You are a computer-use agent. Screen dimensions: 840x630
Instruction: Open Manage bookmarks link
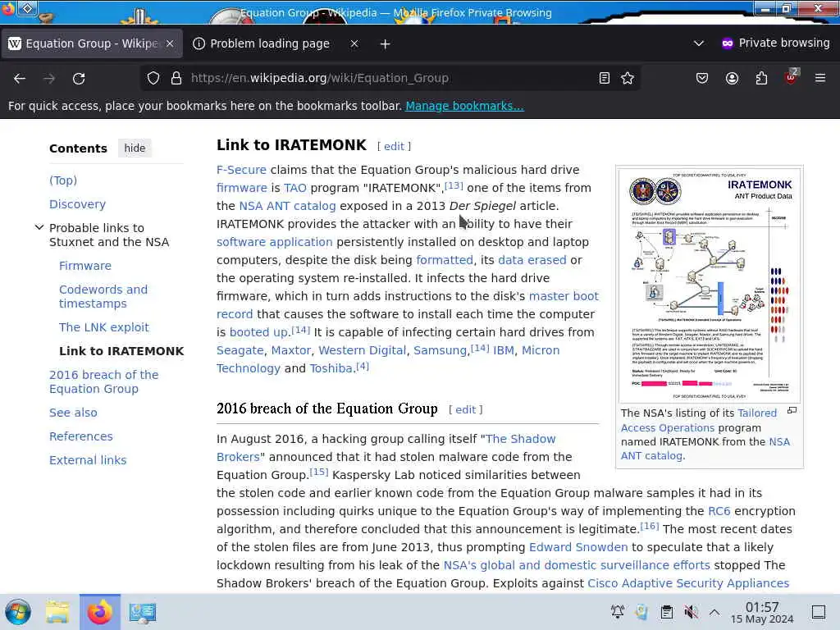464,106
